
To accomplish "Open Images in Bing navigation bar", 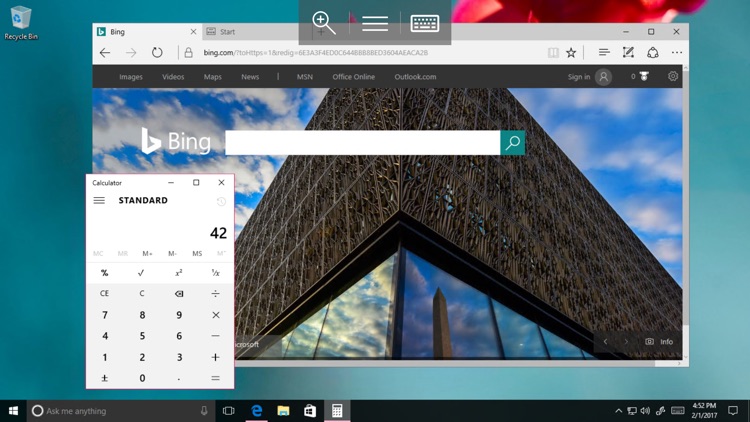I will click(131, 77).
